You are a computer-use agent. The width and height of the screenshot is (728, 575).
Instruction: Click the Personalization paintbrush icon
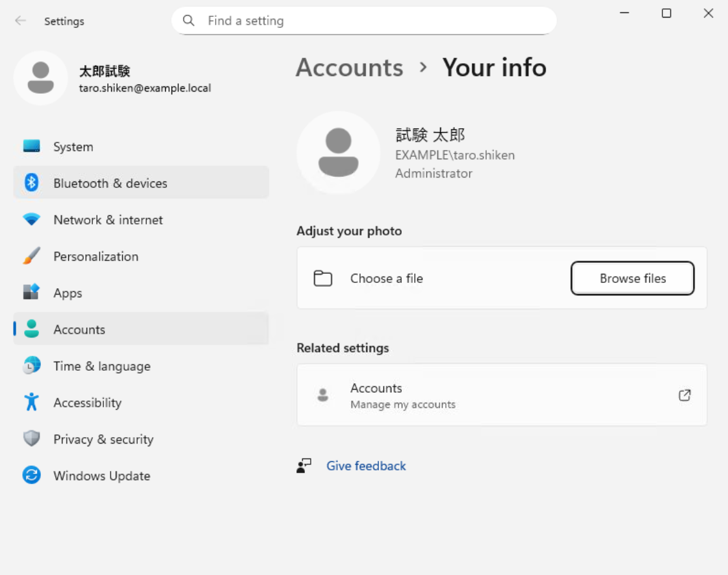click(31, 256)
